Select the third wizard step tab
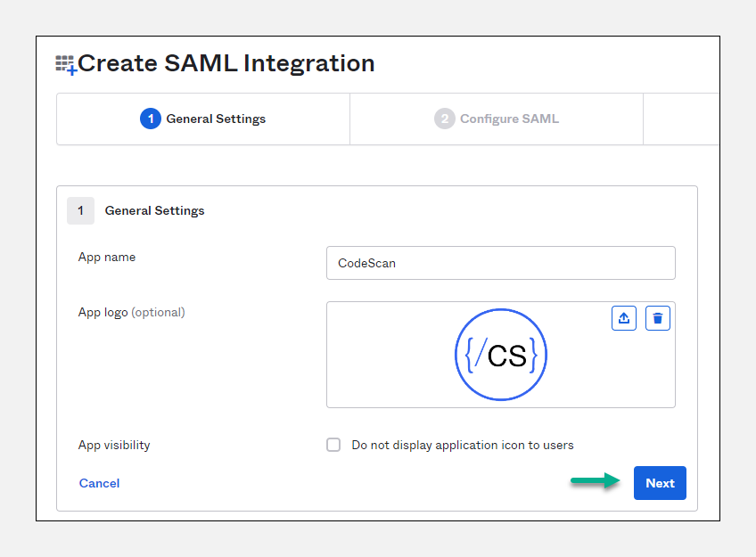 681,119
